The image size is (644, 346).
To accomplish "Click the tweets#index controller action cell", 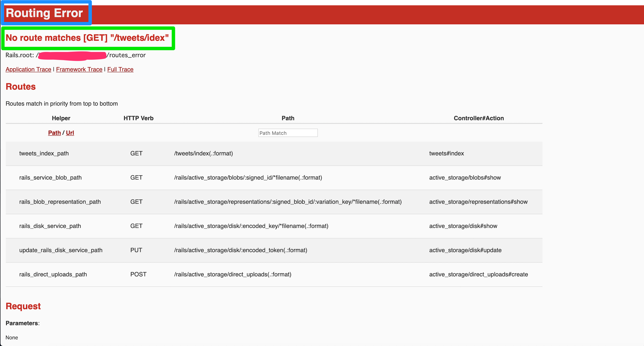I will point(447,153).
